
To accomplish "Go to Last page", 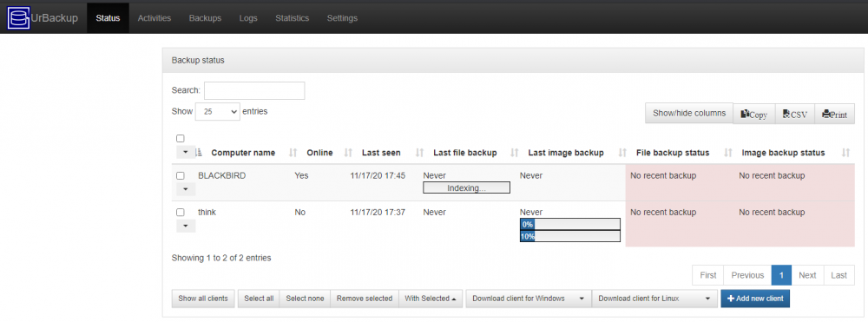I will point(839,275).
